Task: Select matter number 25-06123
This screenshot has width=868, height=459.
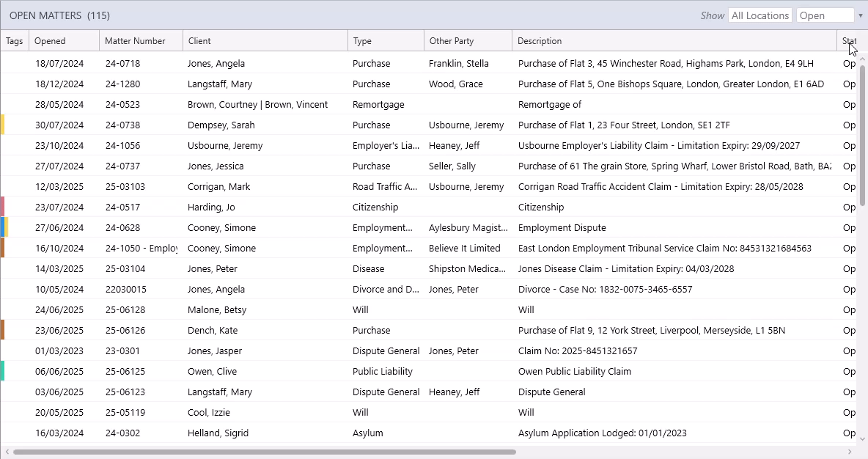Action: click(x=125, y=392)
